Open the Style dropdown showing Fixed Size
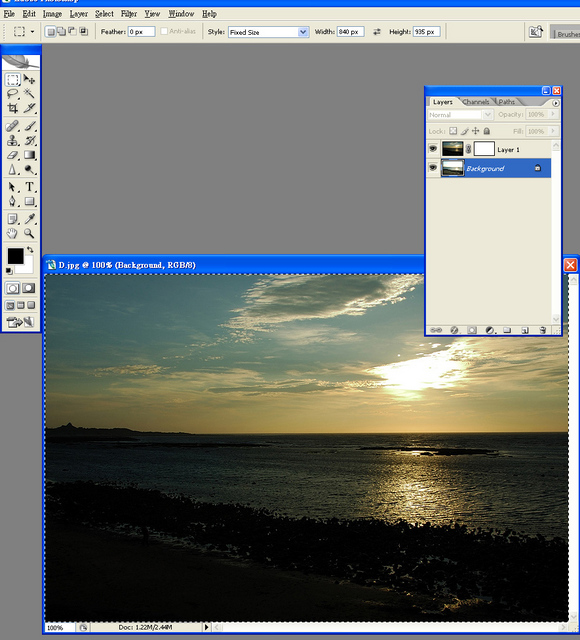Viewport: 580px width, 640px height. [x=268, y=32]
